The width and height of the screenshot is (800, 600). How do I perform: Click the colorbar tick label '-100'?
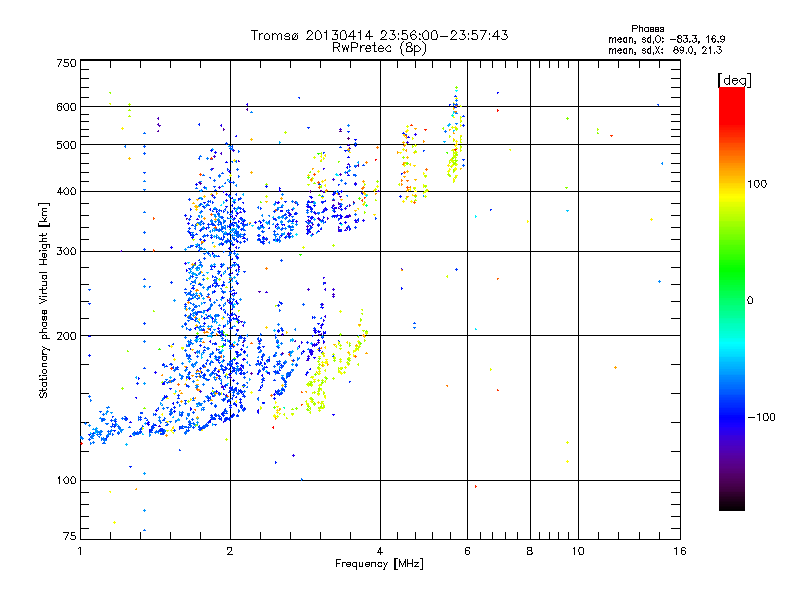pyautogui.click(x=761, y=417)
